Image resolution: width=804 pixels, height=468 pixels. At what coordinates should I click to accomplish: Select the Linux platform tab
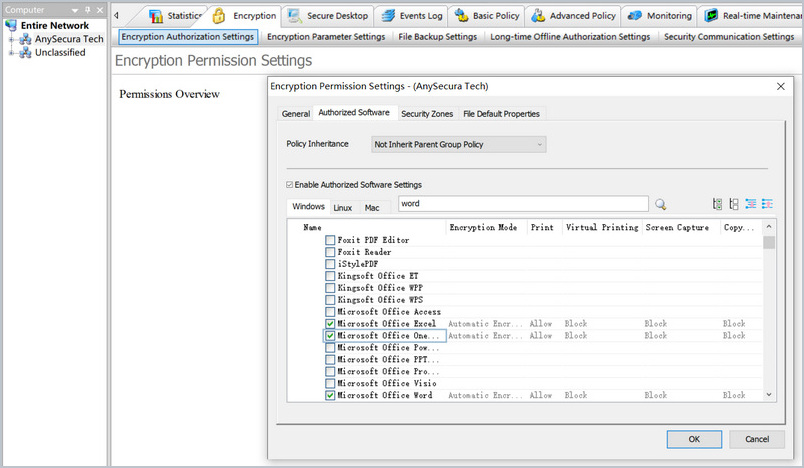tap(343, 208)
